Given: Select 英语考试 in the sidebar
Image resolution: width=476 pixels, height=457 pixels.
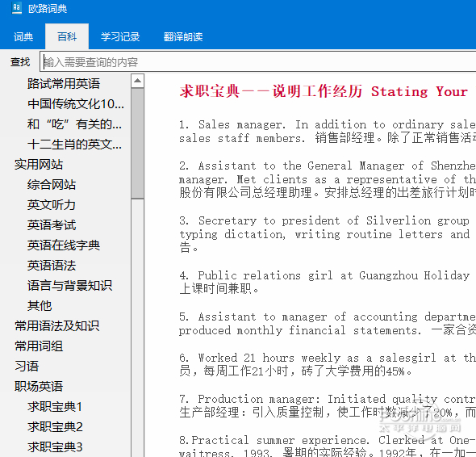Looking at the screenshot, I should pos(52,224).
